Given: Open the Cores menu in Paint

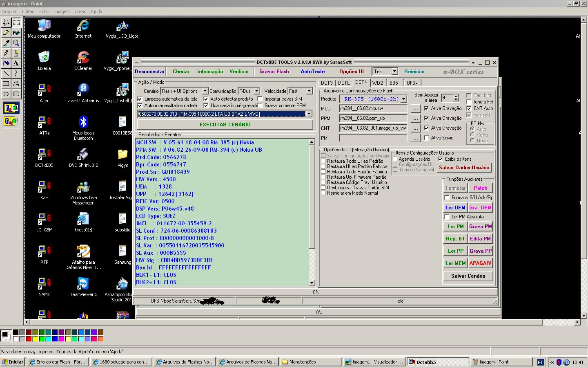Looking at the screenshot, I should click(x=80, y=11).
